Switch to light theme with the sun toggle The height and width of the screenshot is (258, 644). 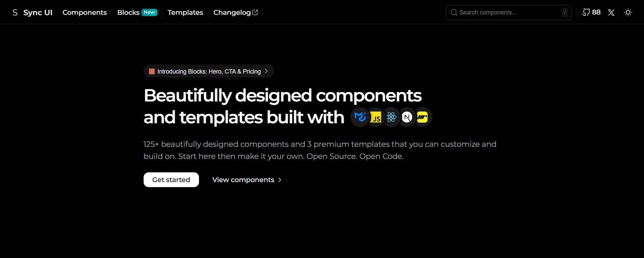point(628,12)
